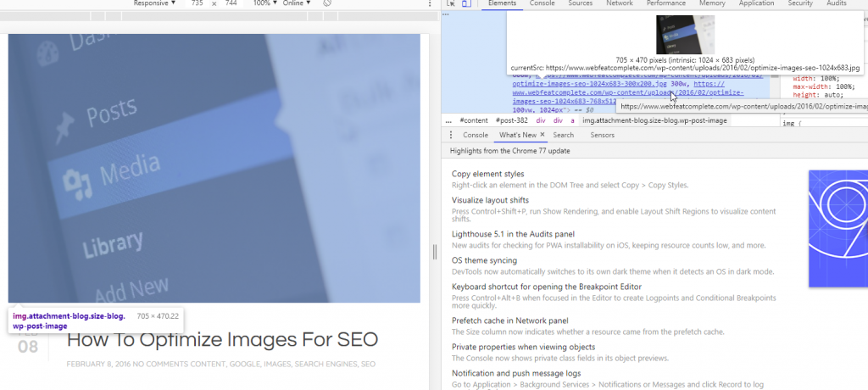This screenshot has height=390, width=868.
Task: Click the 300x200.jpg srcset link
Action: pos(590,84)
